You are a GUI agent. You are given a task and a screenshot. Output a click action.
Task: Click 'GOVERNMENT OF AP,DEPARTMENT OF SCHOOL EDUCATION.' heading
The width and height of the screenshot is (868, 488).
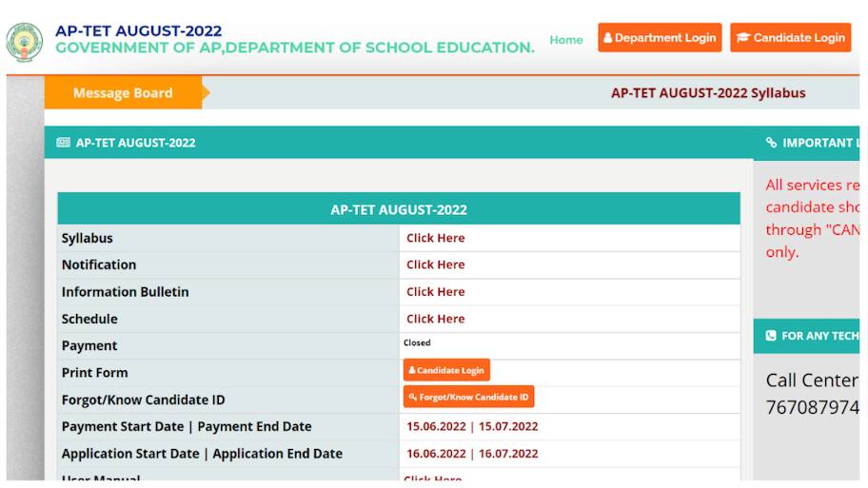(295, 48)
